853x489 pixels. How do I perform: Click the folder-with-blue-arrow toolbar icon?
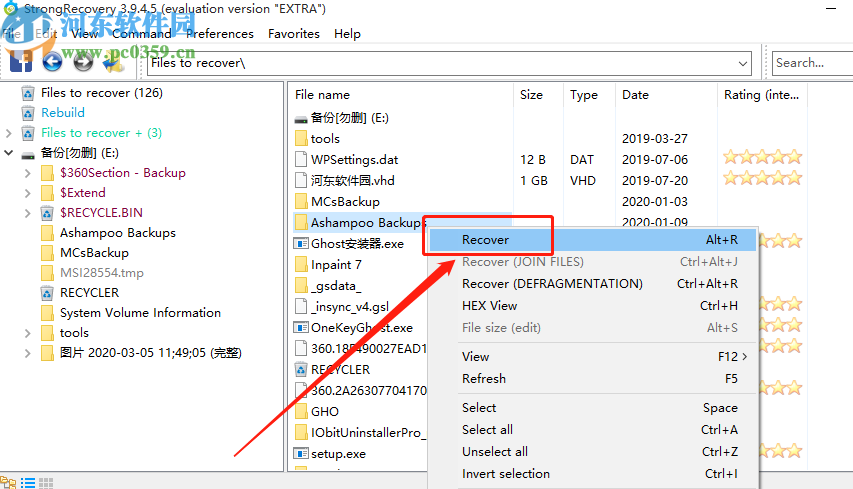click(x=114, y=62)
